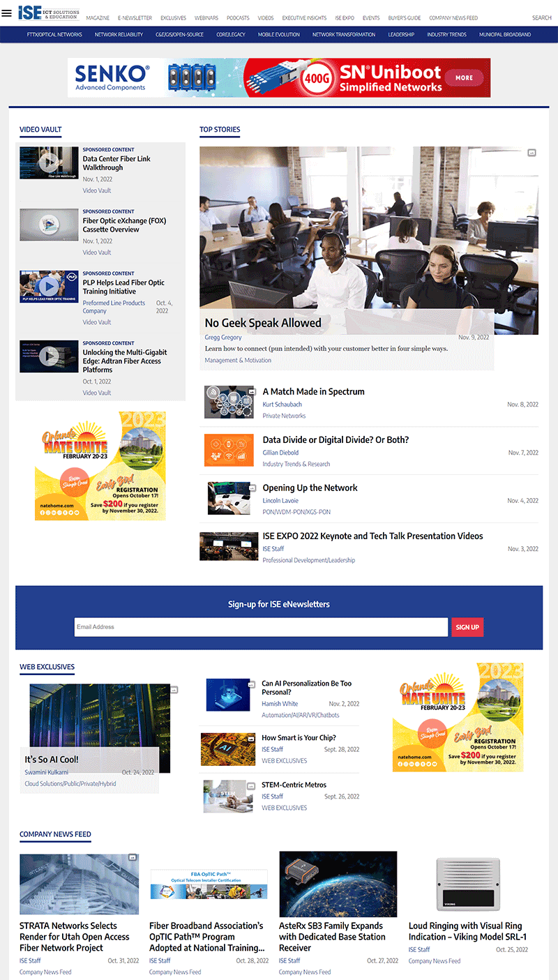Open STEM-Centric Metros article
Image resolution: width=558 pixels, height=980 pixels.
point(294,785)
